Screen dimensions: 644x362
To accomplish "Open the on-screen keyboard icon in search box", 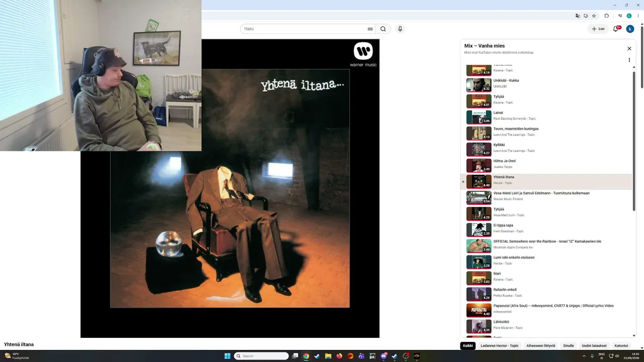I will [x=370, y=29].
